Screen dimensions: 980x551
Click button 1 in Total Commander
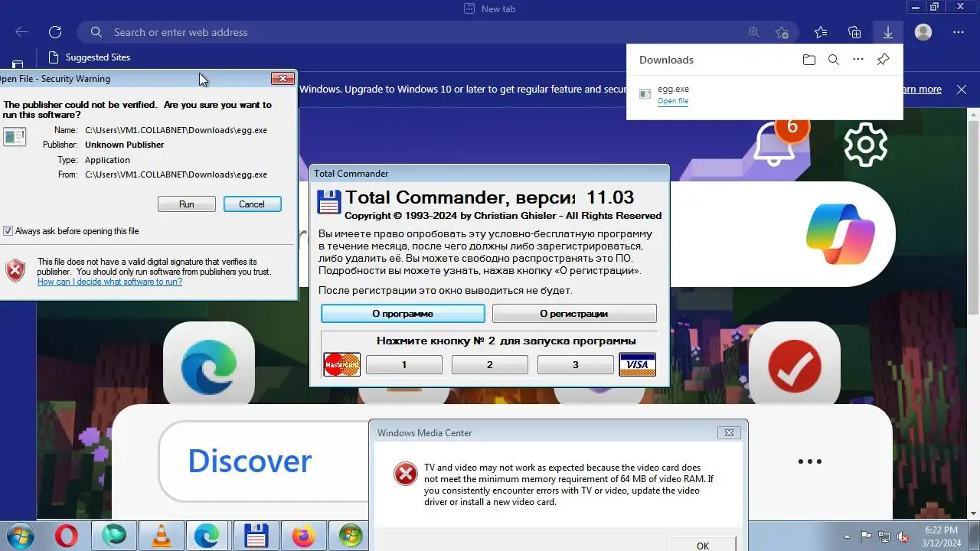pyautogui.click(x=404, y=365)
